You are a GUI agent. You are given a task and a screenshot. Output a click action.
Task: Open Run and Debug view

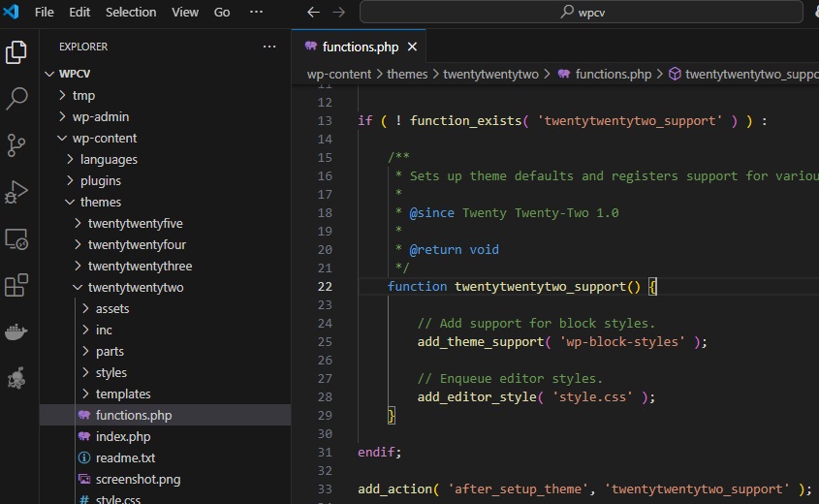pyautogui.click(x=16, y=192)
